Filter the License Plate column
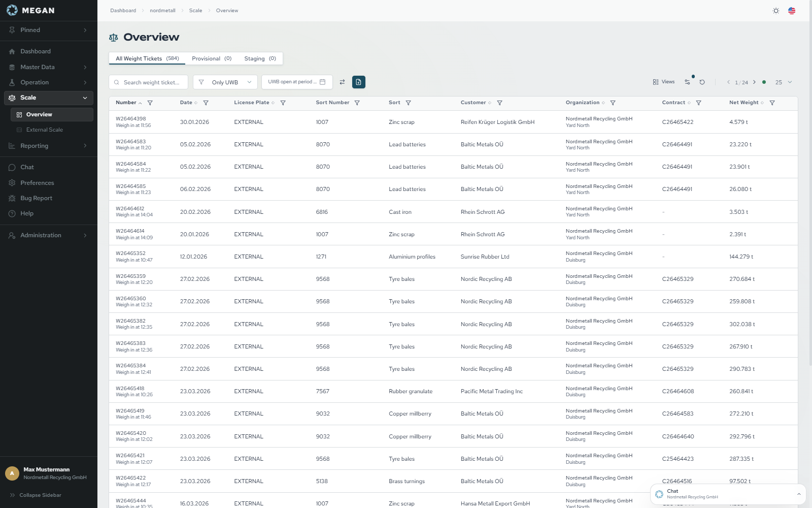The height and width of the screenshot is (508, 812). click(x=283, y=103)
